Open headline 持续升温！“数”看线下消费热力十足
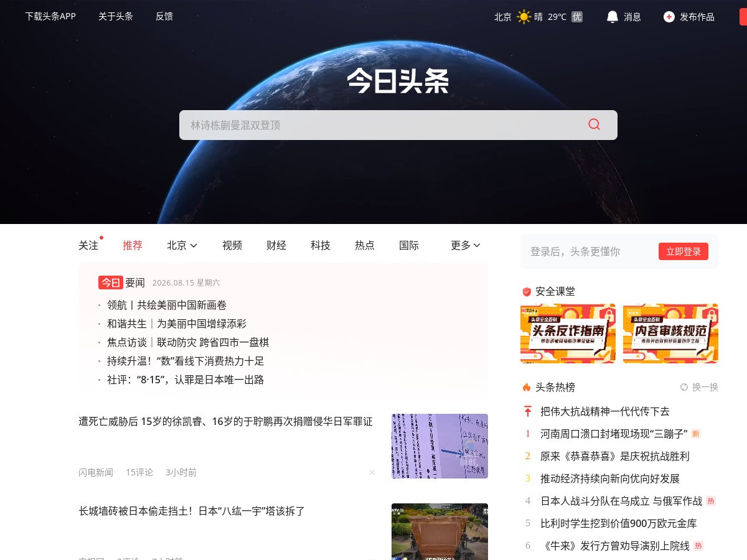747x560 pixels. 186,361
